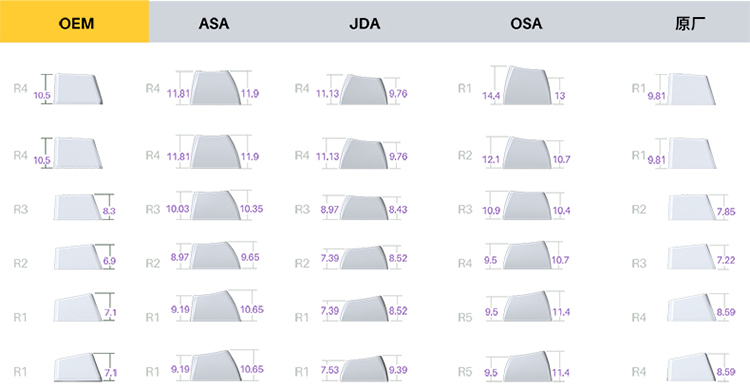Click the OSA R4 keycap with 9.5
This screenshot has width=750, height=387.
[526, 255]
